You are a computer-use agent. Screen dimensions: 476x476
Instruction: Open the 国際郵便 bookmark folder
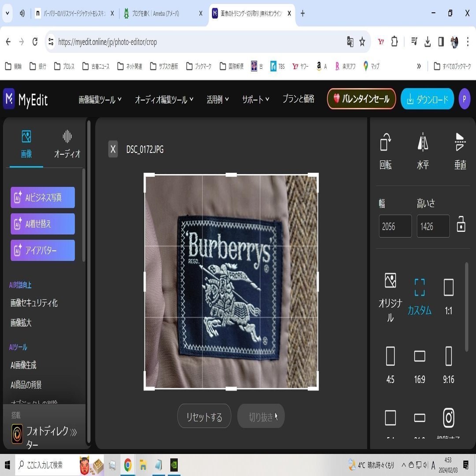(x=232, y=66)
